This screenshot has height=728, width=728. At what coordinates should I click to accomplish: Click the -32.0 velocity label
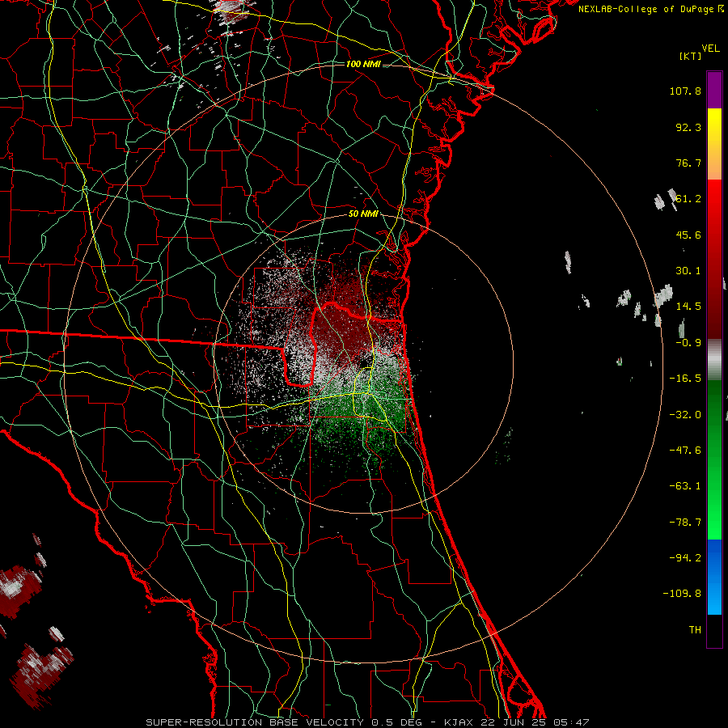click(x=685, y=415)
